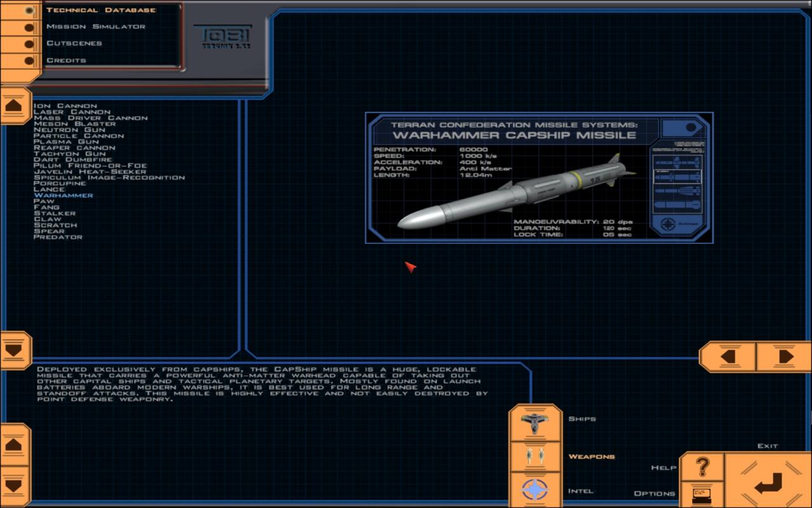Select Pilum Friend-or-Foe entry
The width and height of the screenshot is (812, 508).
tap(90, 166)
